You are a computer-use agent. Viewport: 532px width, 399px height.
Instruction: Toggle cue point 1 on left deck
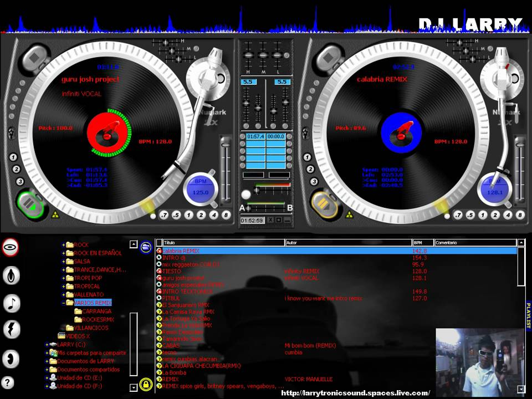point(13,157)
